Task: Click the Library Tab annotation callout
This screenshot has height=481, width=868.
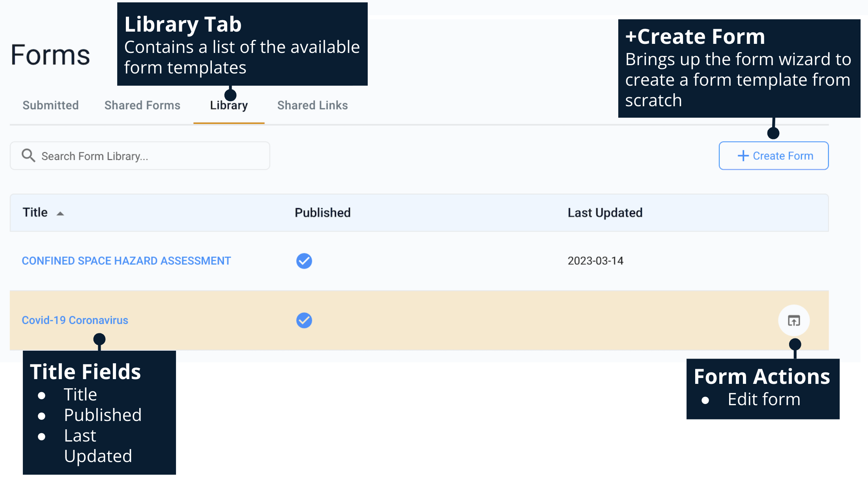Action: pos(242,44)
